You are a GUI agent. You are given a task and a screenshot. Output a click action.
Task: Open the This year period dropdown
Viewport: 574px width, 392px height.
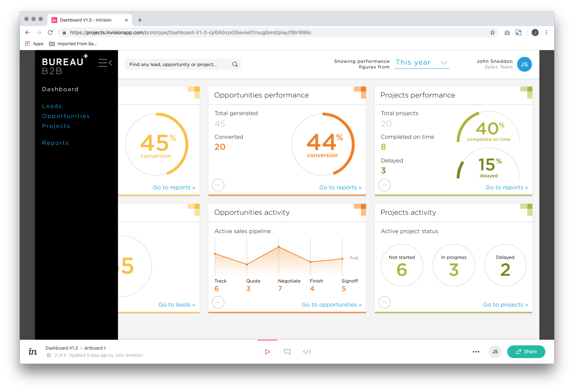(x=422, y=62)
